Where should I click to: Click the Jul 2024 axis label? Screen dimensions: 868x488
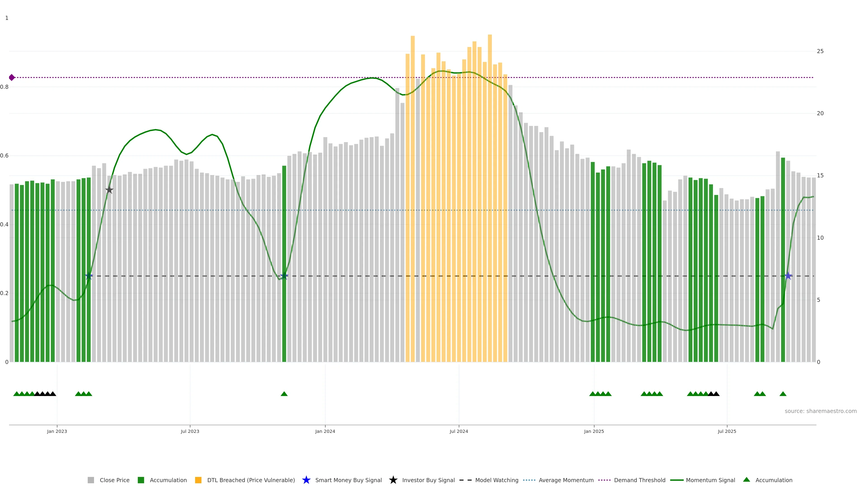coord(459,431)
